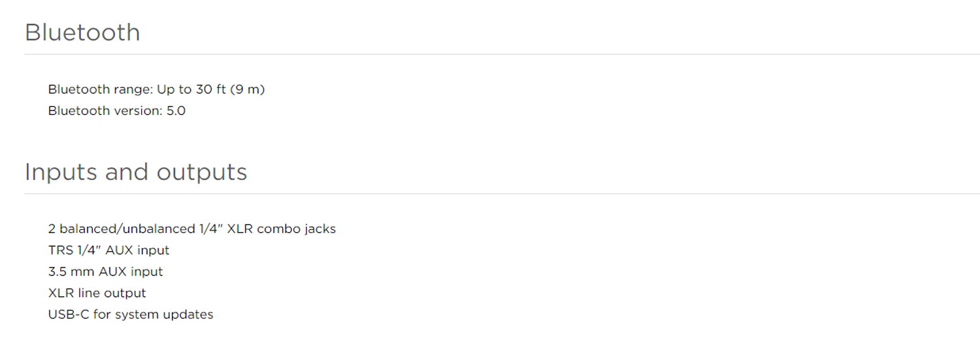
Task: Click the "30 ft" range value
Action: pyautogui.click(x=210, y=89)
